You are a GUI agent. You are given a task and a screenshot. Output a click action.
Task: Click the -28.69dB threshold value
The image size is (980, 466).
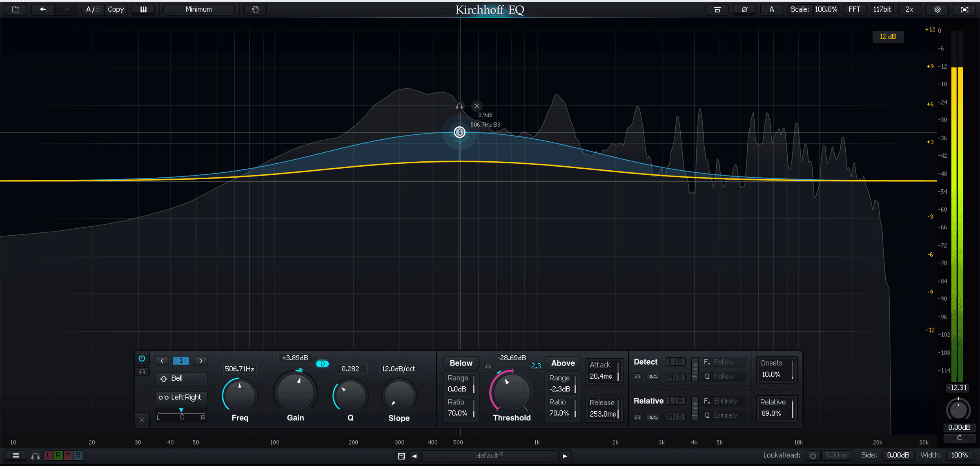tap(512, 358)
